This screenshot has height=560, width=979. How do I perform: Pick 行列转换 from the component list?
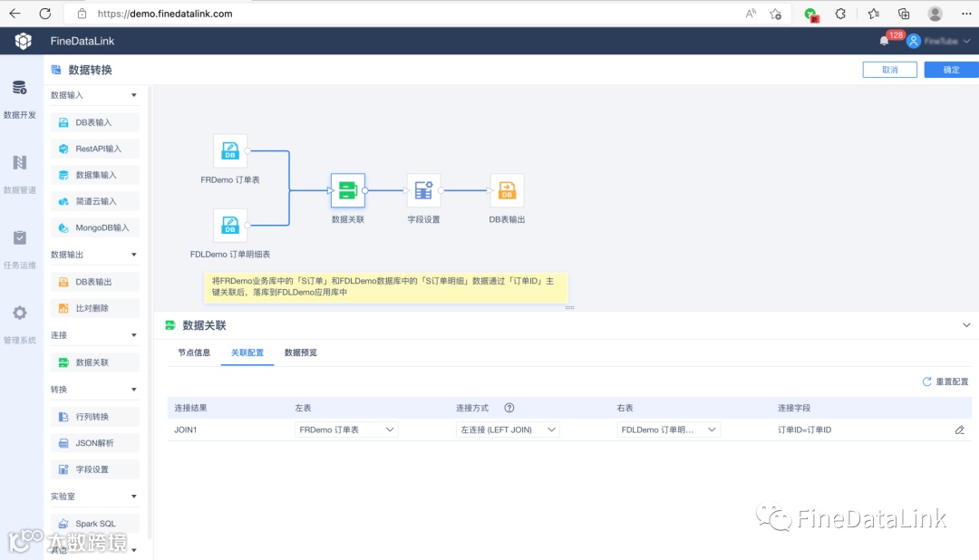[95, 417]
